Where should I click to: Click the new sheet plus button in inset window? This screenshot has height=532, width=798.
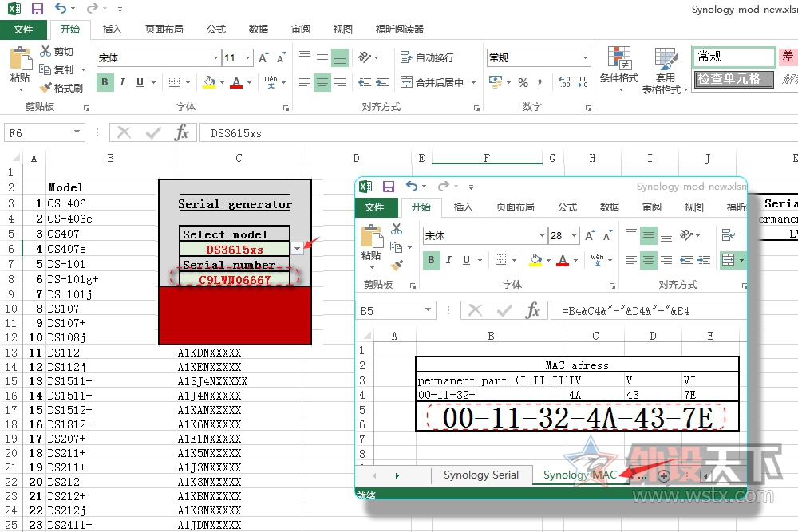click(x=664, y=476)
